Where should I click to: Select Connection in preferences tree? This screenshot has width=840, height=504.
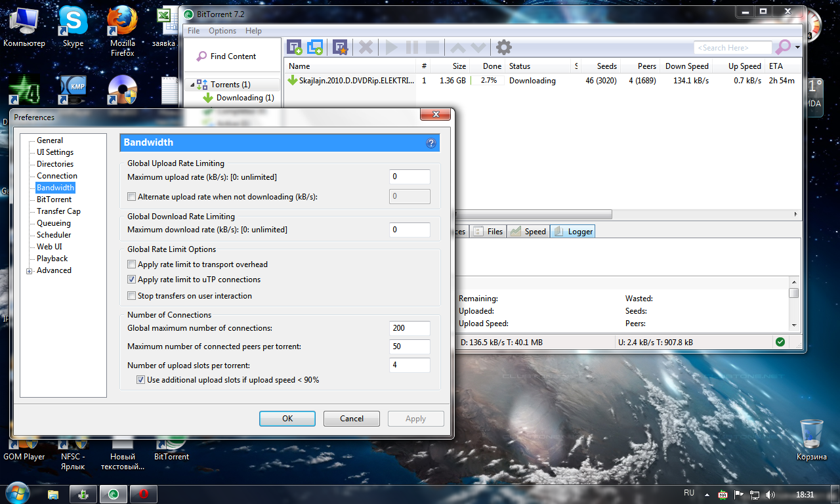pyautogui.click(x=57, y=176)
